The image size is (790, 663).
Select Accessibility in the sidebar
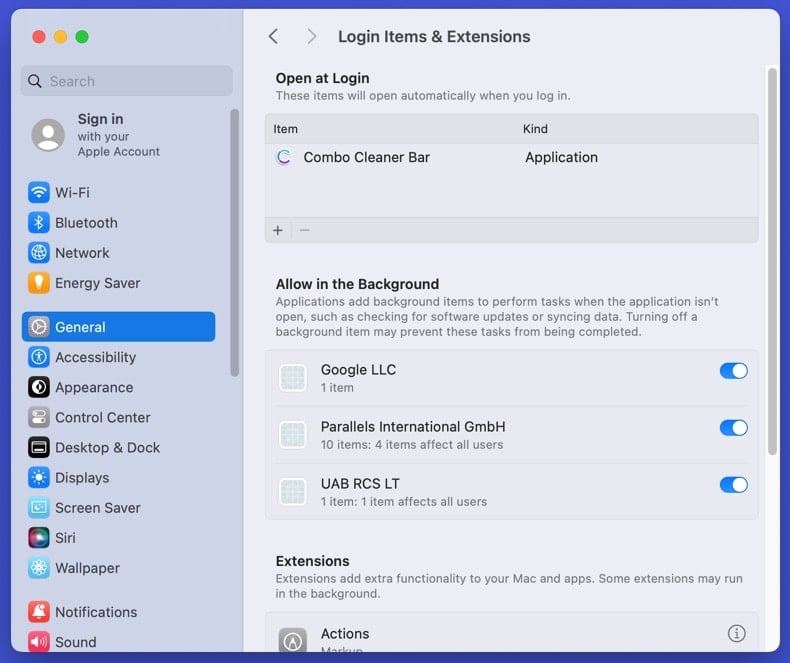pyautogui.click(x=118, y=357)
